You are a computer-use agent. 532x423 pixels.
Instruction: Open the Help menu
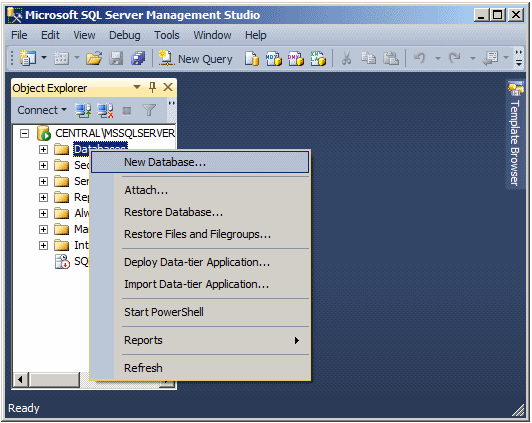[x=256, y=35]
